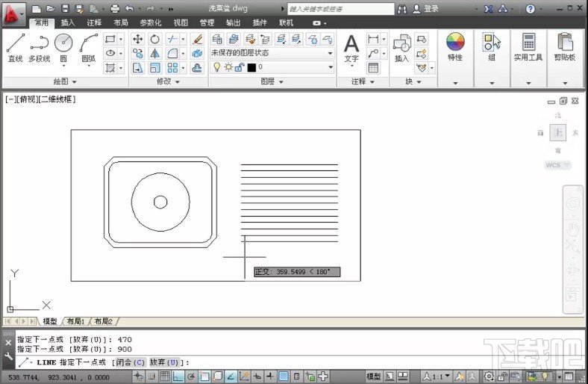Switch to the 输出 ribbon tab
The image size is (588, 384).
coord(233,23)
